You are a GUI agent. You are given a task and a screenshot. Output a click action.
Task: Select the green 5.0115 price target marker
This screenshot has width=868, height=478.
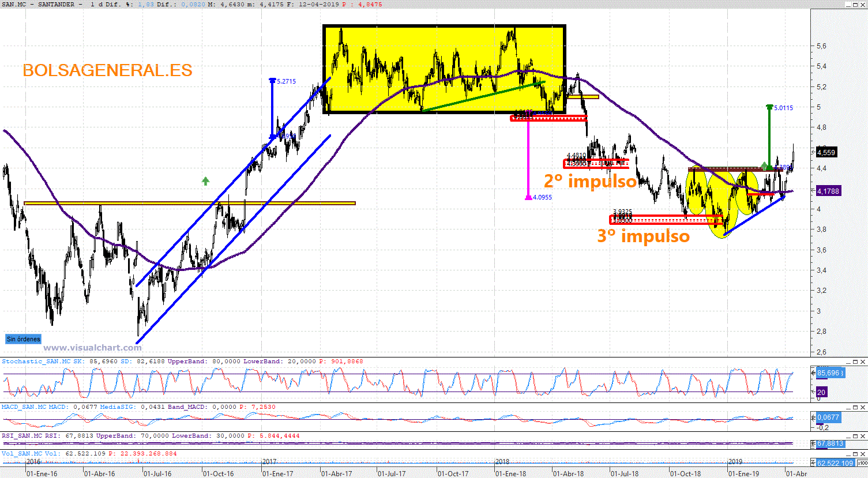point(783,108)
